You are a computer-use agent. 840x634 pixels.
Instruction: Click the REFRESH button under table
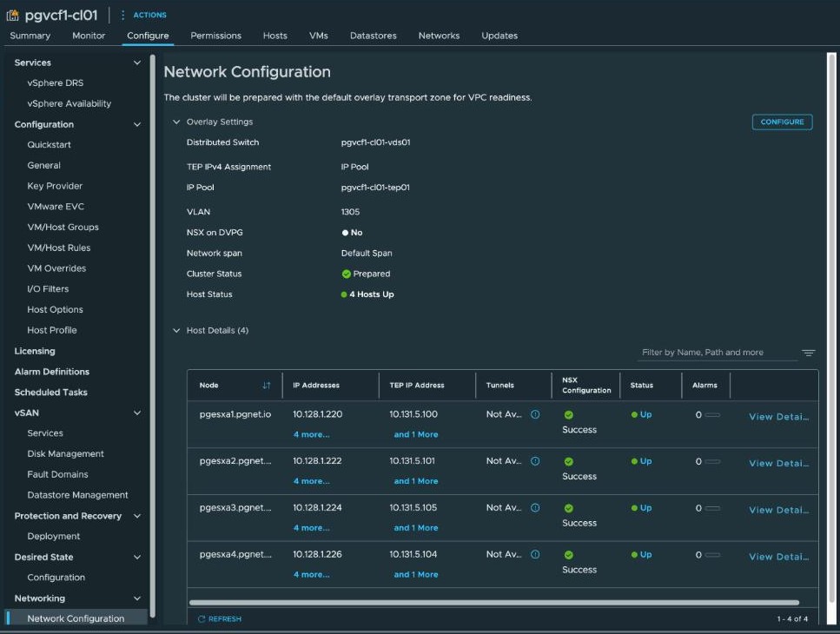[220, 618]
